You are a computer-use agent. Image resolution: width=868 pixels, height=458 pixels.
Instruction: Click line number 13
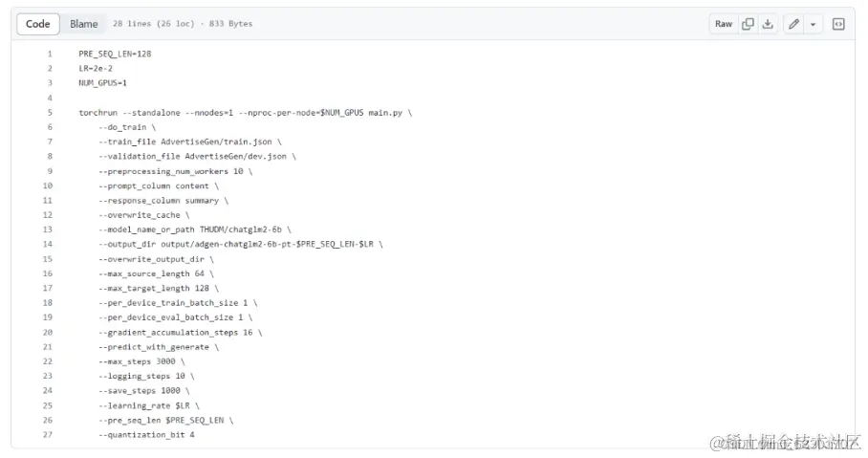[x=48, y=215]
